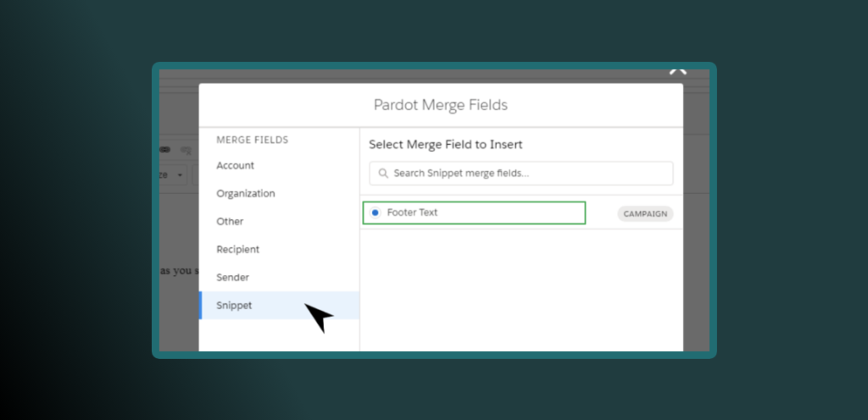Open the Account merge fields category

pyautogui.click(x=235, y=166)
